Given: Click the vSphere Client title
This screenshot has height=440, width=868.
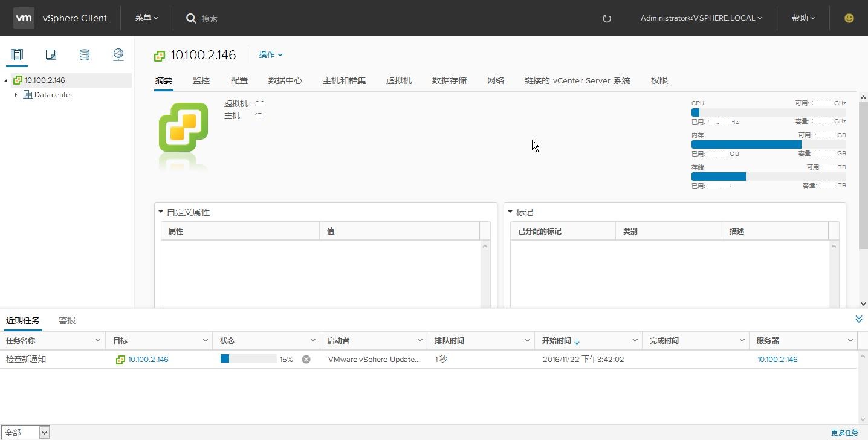Looking at the screenshot, I should (x=75, y=18).
